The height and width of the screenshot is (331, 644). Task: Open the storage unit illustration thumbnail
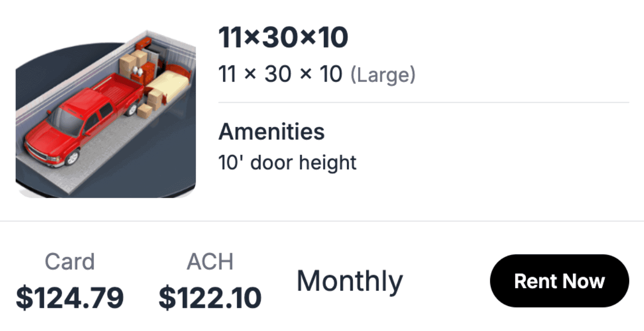coord(106,114)
